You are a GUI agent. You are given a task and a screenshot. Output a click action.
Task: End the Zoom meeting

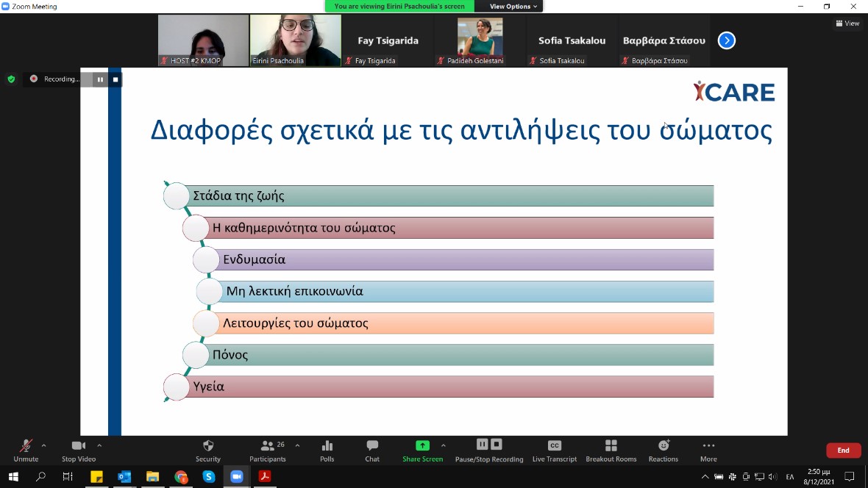[x=843, y=450]
